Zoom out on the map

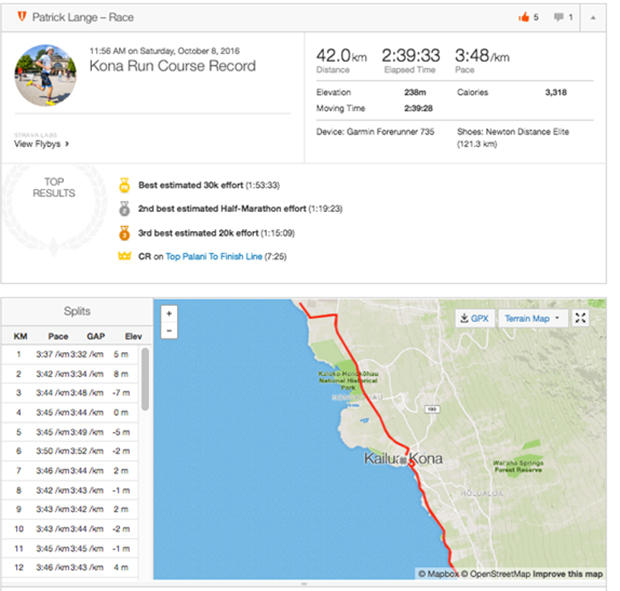pos(169,330)
